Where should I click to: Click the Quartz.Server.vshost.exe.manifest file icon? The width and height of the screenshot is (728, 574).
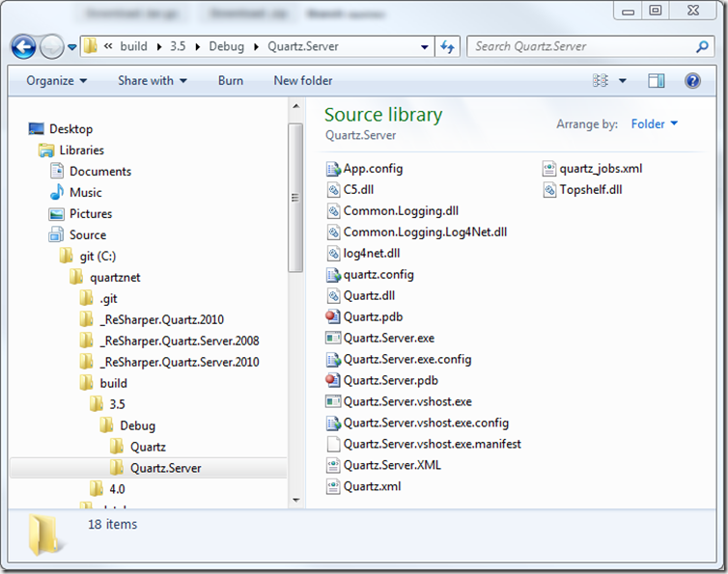click(x=333, y=444)
